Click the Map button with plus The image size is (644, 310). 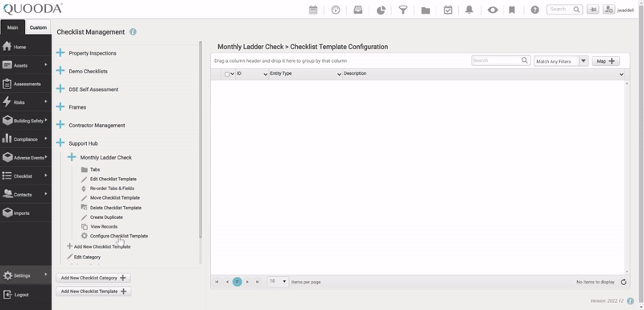[606, 60]
